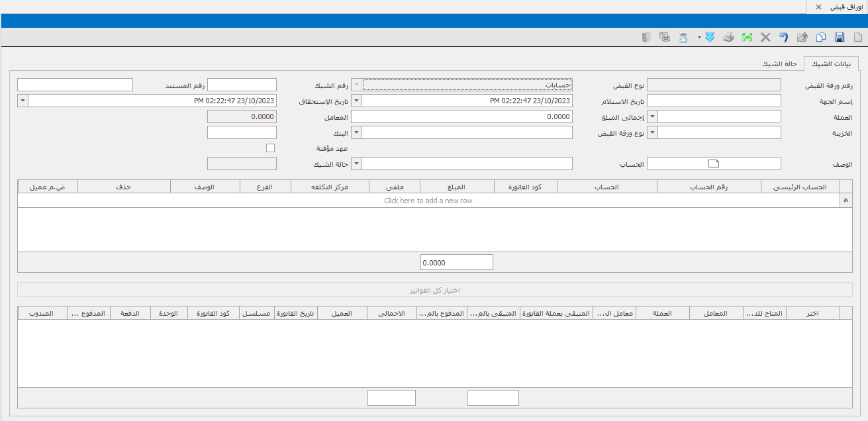The height and width of the screenshot is (421, 868).
Task: Click the blue Undo arrow icon
Action: [783, 38]
